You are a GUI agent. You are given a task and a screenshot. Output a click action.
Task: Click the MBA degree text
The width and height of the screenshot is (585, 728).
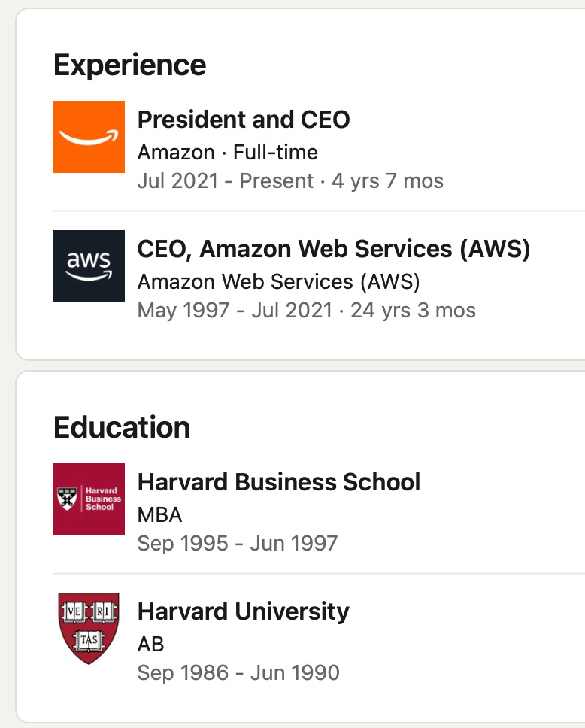[159, 514]
